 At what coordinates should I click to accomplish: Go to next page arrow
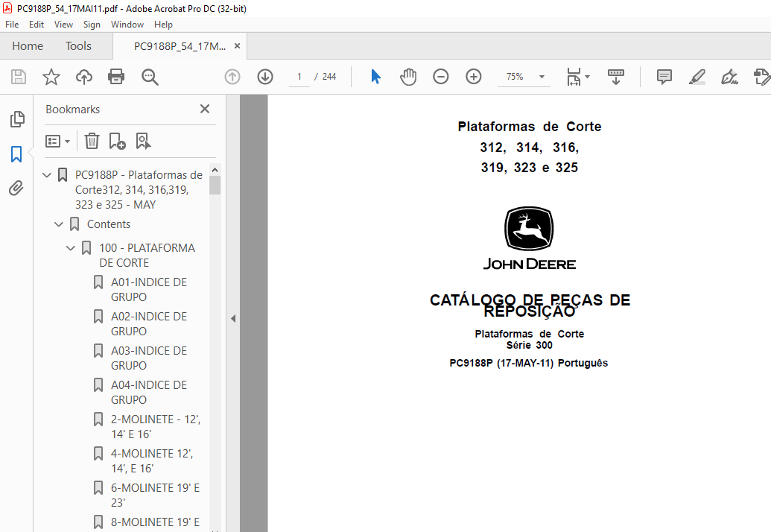tap(265, 77)
